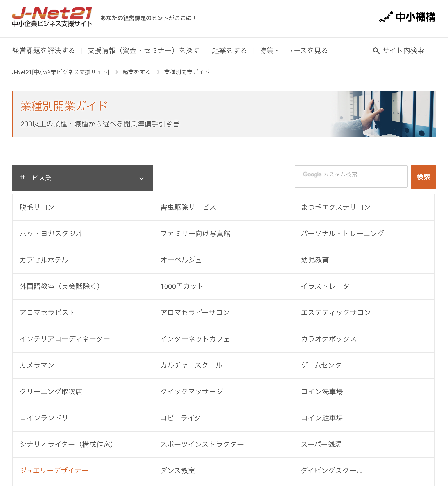Open the カルチャースクール guide
This screenshot has width=448, height=486.
(x=223, y=365)
